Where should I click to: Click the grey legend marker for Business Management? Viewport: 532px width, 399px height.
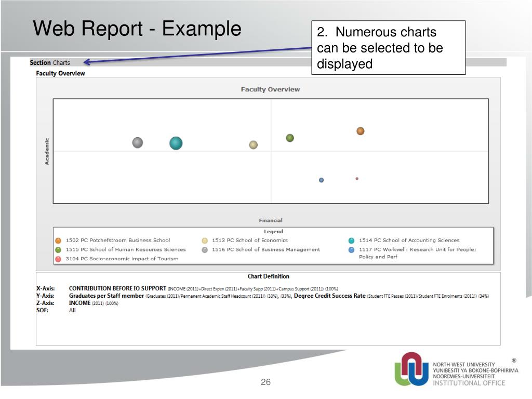click(205, 250)
